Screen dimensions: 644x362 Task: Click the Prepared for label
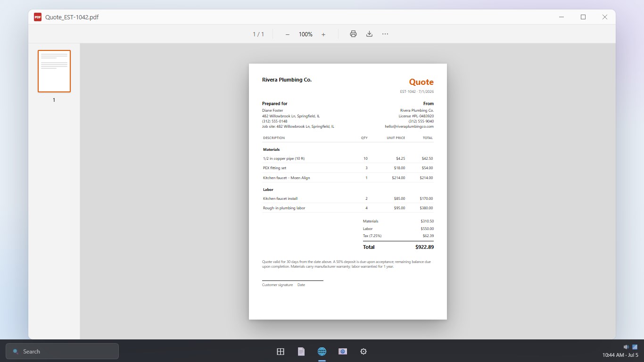click(x=274, y=104)
